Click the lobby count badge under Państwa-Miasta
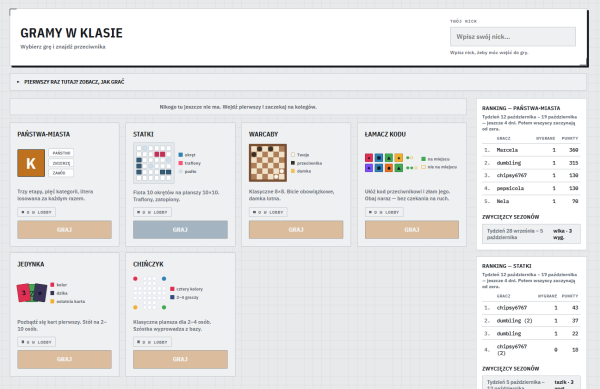This screenshot has height=389, width=600. pyautogui.click(x=36, y=212)
